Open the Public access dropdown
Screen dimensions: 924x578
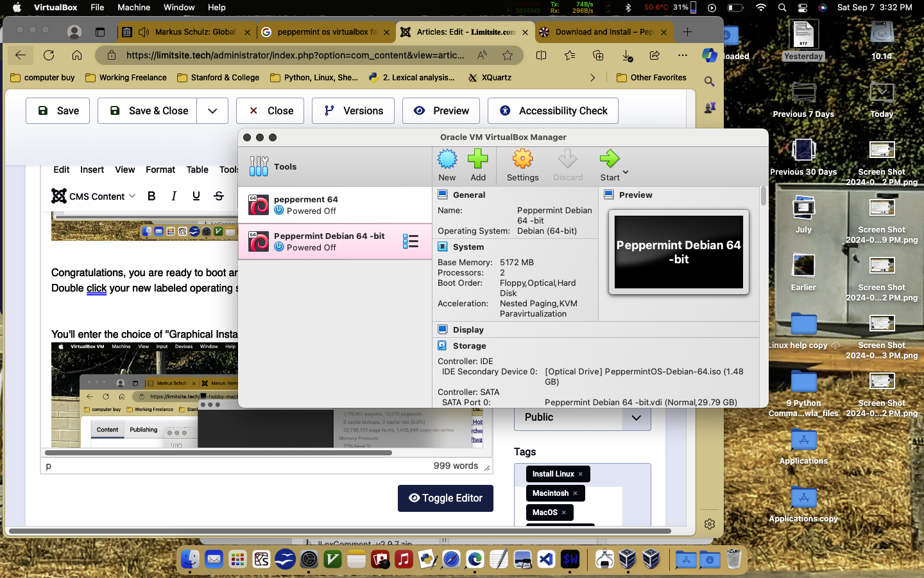pyautogui.click(x=582, y=417)
